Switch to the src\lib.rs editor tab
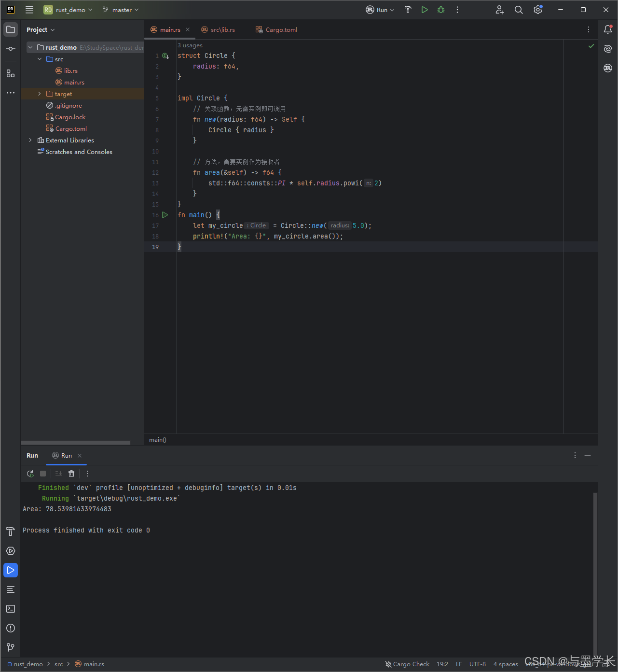 coord(218,29)
